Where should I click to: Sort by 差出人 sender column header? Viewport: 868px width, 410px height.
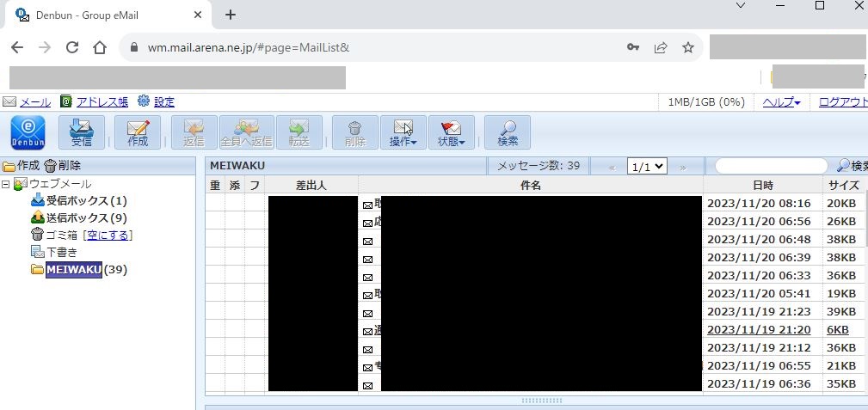click(x=311, y=186)
